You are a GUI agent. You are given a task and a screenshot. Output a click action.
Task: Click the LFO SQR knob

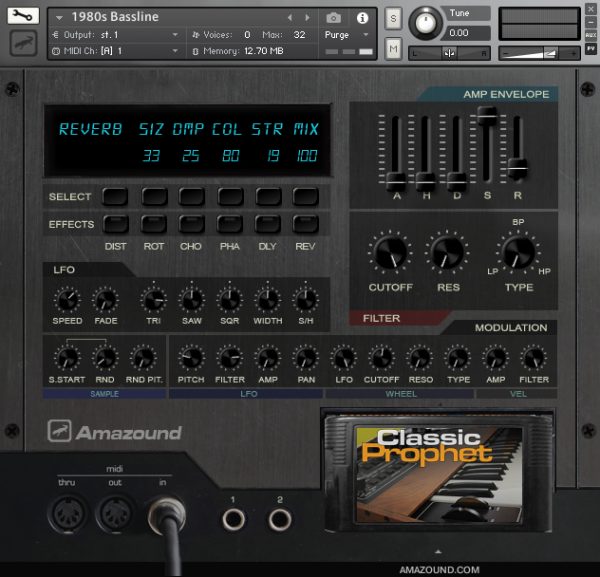pos(230,300)
